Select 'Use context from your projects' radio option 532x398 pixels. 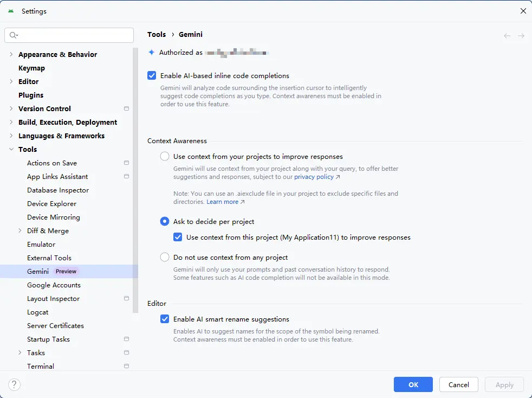coord(165,157)
